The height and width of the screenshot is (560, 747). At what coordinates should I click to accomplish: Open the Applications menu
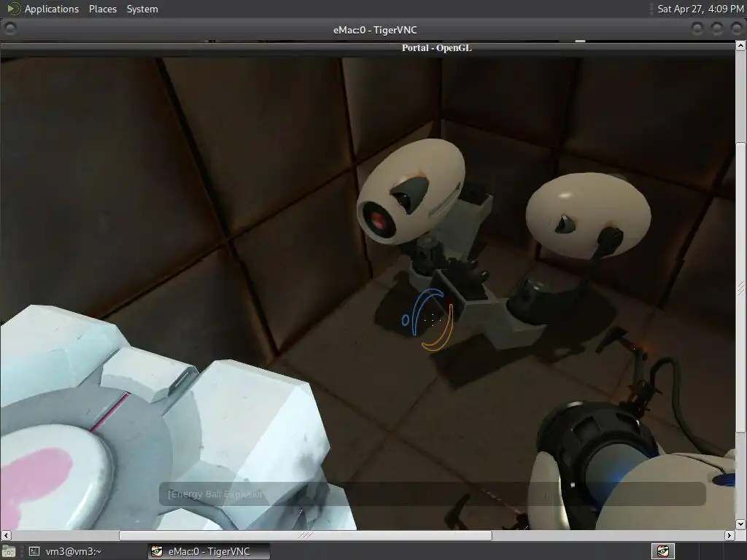point(52,9)
